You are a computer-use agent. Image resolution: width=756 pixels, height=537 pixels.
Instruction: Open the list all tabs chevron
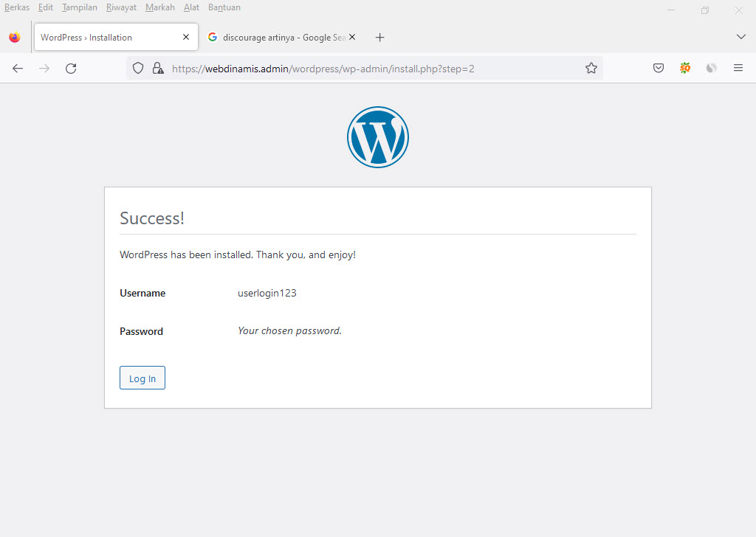[740, 36]
